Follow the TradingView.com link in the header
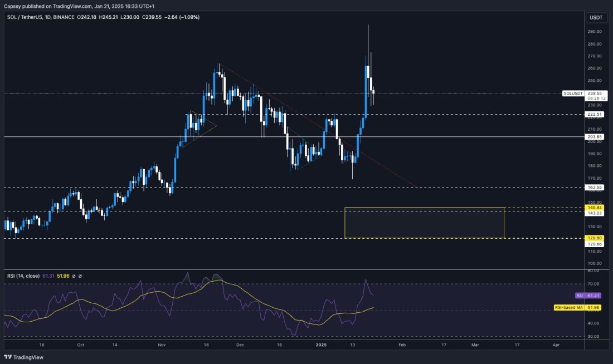 click(x=70, y=6)
